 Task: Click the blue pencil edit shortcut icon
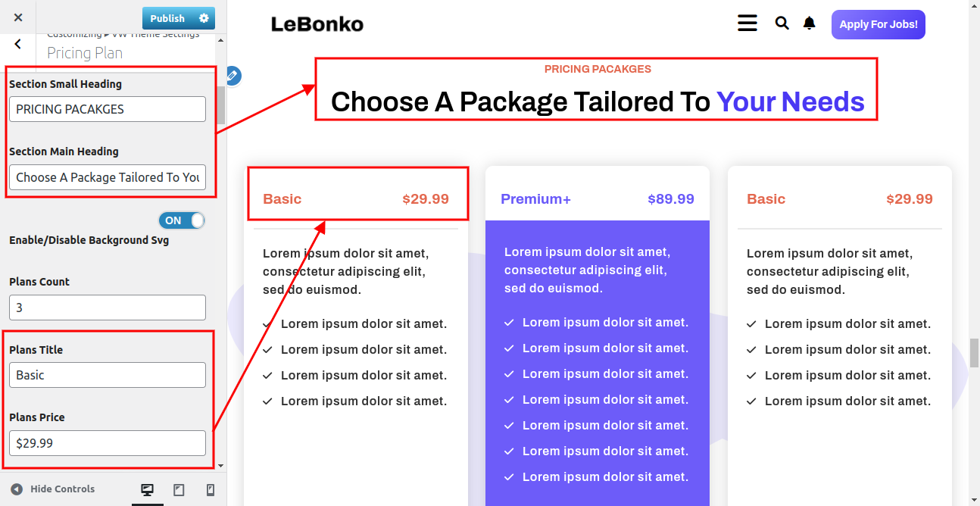point(233,75)
